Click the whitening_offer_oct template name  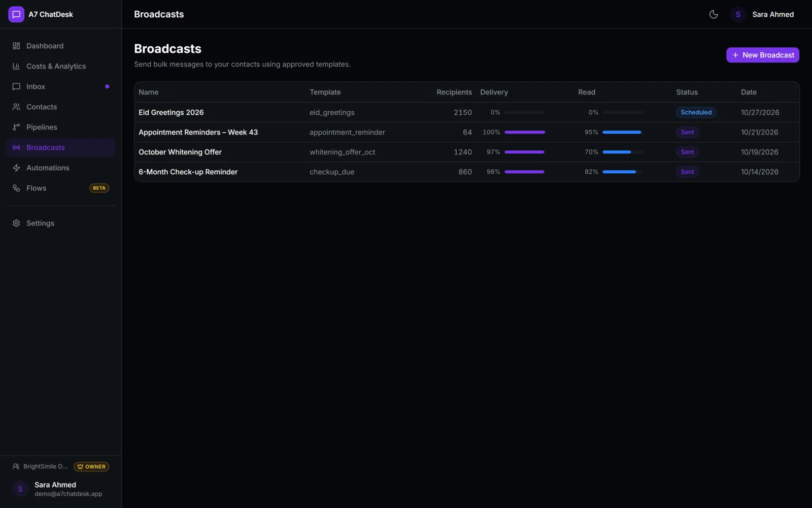point(343,152)
